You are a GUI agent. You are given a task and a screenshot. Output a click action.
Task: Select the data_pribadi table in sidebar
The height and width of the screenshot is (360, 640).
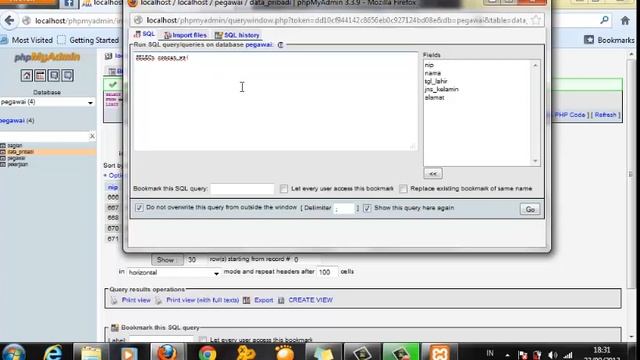pyautogui.click(x=21, y=152)
